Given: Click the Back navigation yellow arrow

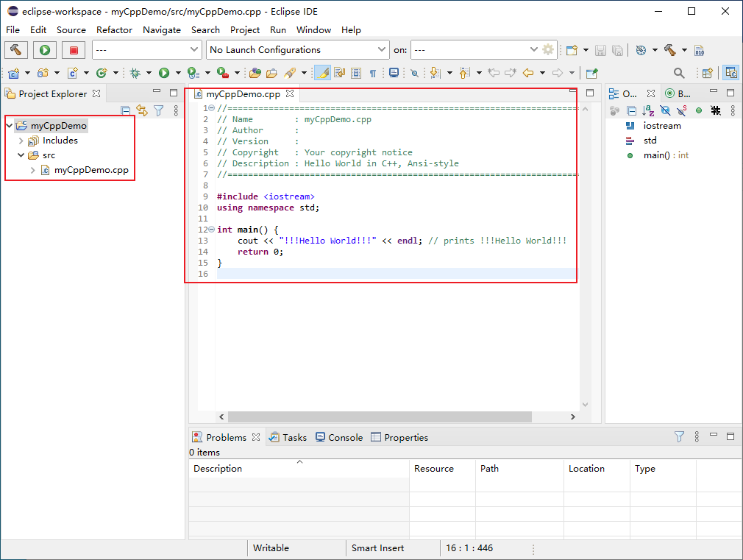Looking at the screenshot, I should point(528,73).
